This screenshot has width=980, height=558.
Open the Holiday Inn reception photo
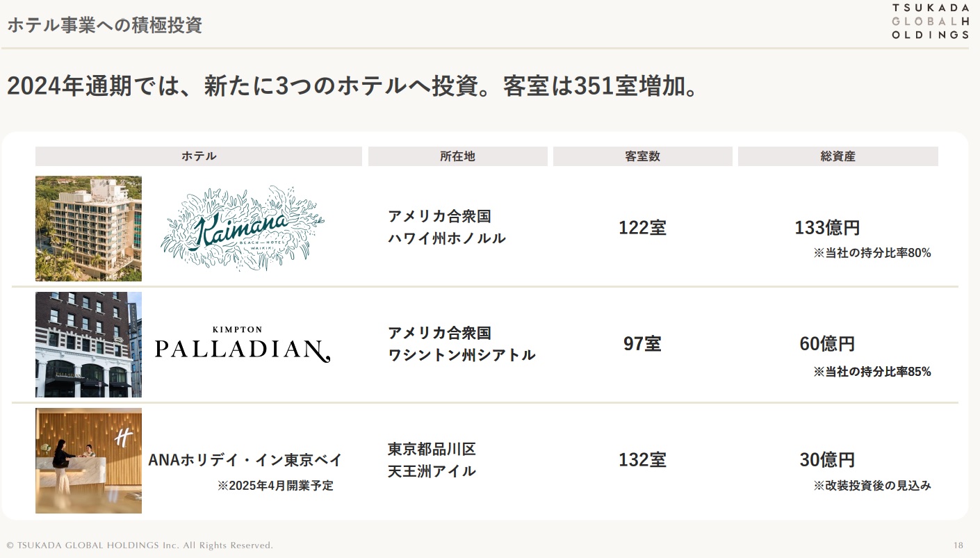point(88,461)
